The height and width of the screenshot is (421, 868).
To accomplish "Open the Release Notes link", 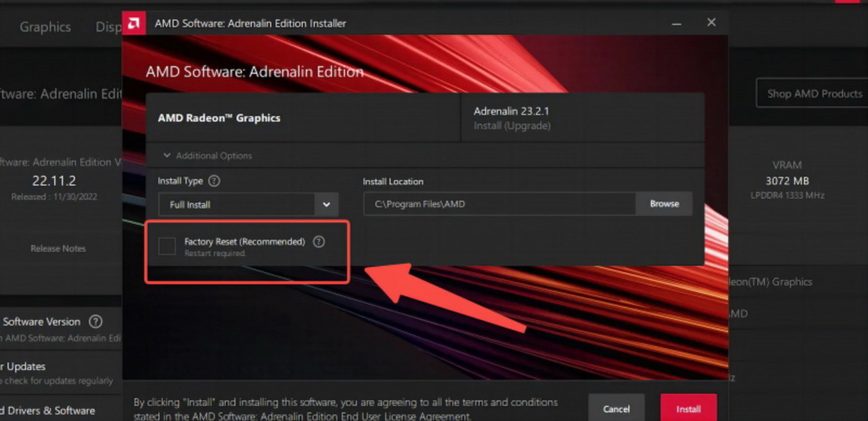I will pos(58,248).
